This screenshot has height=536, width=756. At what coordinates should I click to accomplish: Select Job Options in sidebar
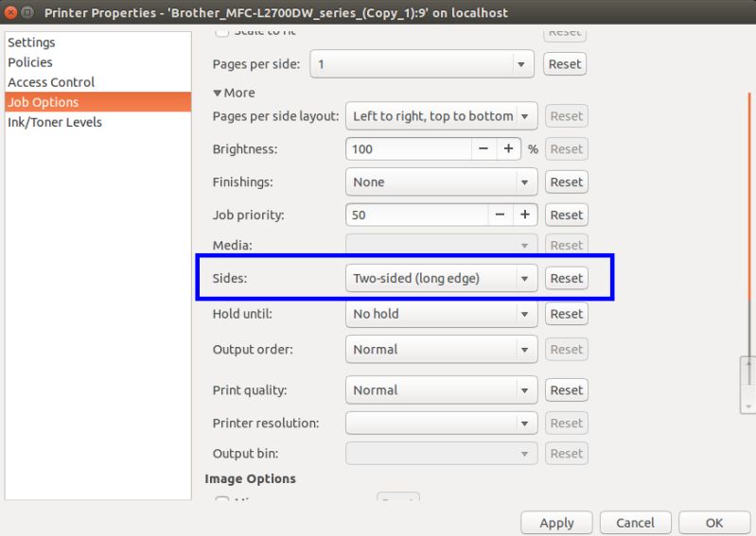click(97, 102)
